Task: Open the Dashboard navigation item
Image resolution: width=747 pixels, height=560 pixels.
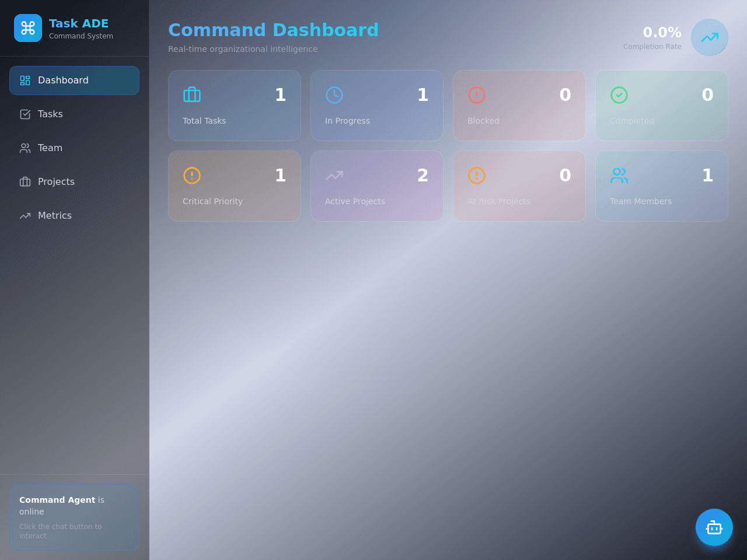Action: click(x=74, y=80)
